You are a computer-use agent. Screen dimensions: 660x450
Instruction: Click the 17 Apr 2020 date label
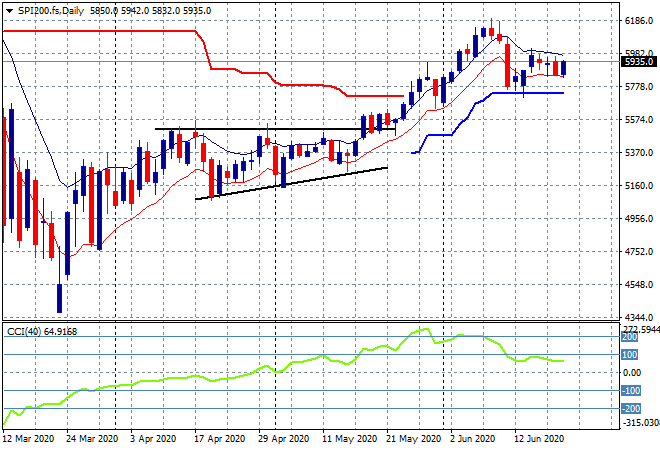219,439
